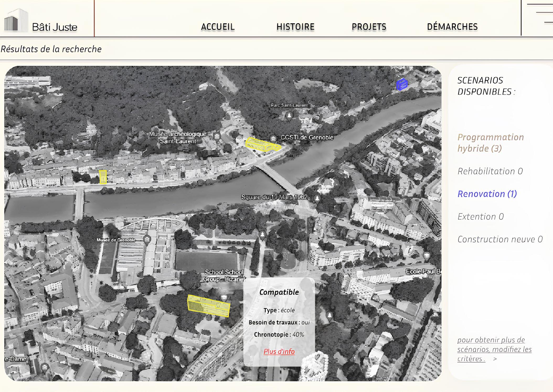The height and width of the screenshot is (392, 553).
Task: Filter by Programmation hybride (3) scenario
Action: pyautogui.click(x=490, y=143)
